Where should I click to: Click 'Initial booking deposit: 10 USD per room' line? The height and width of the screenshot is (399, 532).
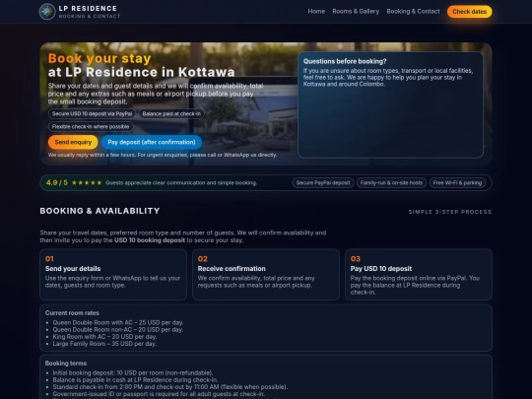tap(133, 372)
